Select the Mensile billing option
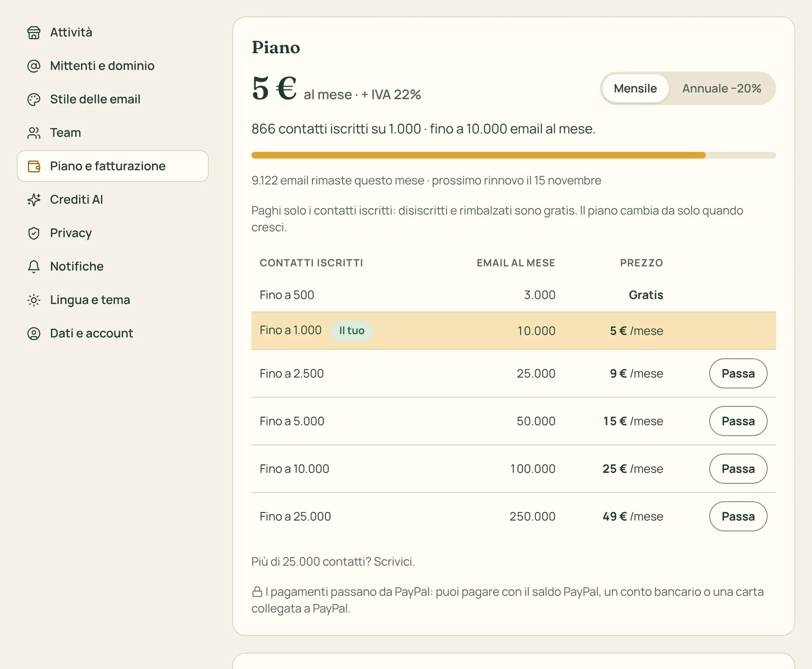Screen dimensions: 812x669 pyautogui.click(x=635, y=88)
